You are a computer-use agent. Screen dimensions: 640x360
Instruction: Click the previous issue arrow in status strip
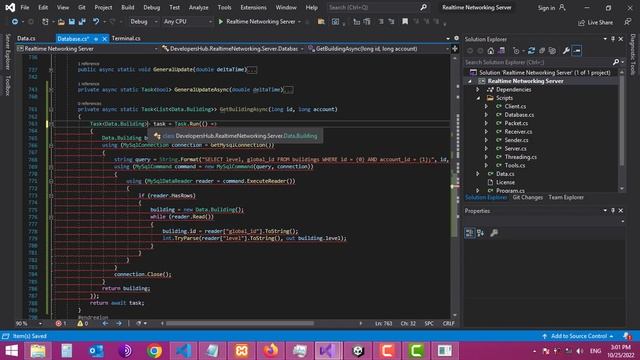(x=105, y=323)
